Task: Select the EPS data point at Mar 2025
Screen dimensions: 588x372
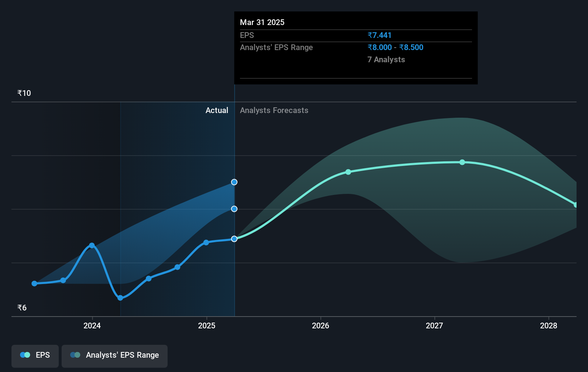Action: pos(234,239)
